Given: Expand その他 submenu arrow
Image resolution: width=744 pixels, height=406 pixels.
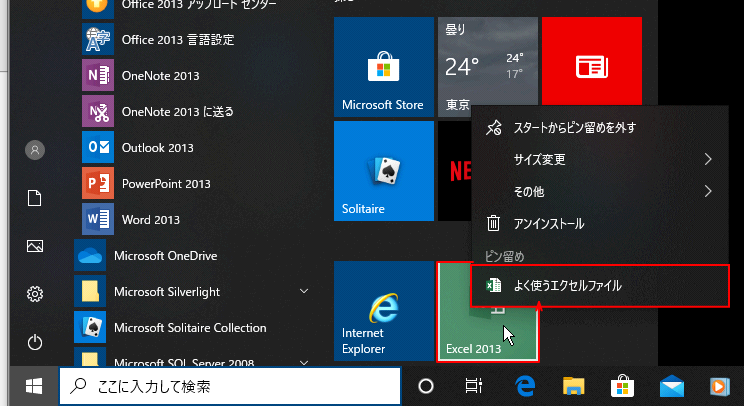Looking at the screenshot, I should 708,191.
